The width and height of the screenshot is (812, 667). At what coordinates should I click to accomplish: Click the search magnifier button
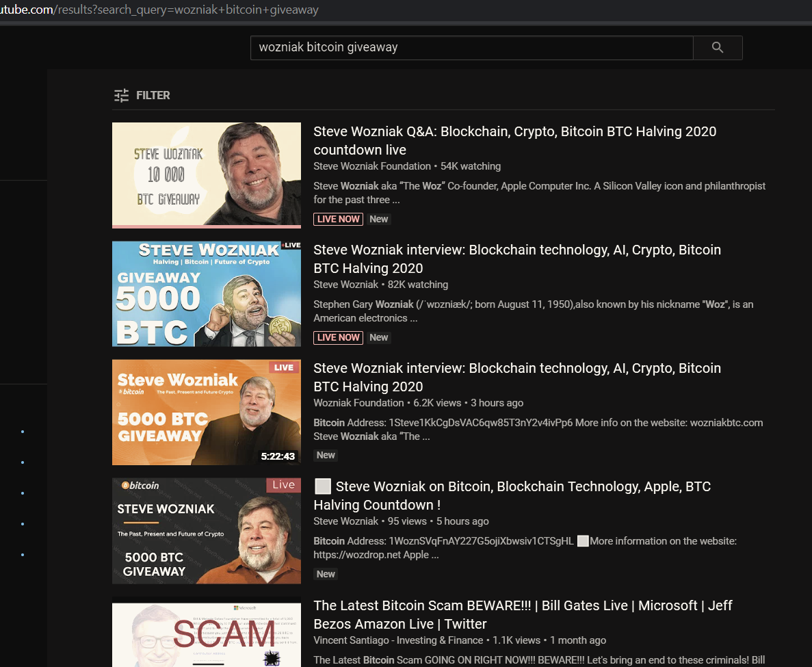tap(717, 48)
